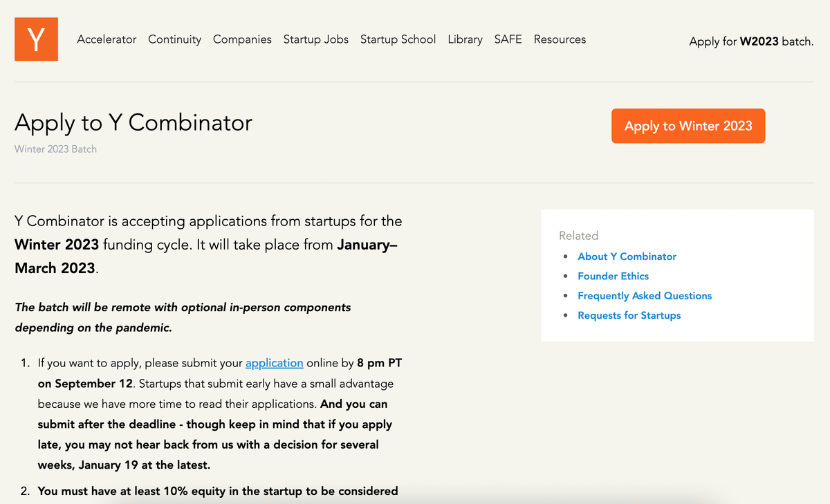830x504 pixels.
Task: Open Startup Jobs in the navigation
Action: coord(316,39)
